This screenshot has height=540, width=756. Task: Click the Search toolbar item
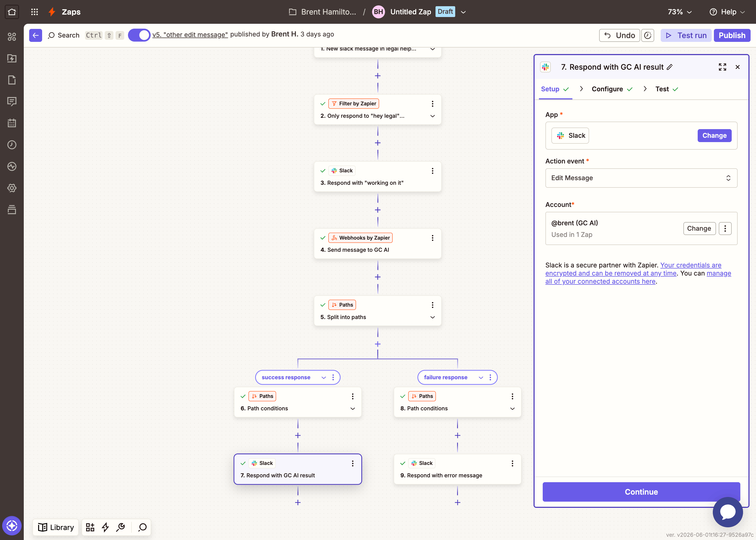(x=64, y=35)
